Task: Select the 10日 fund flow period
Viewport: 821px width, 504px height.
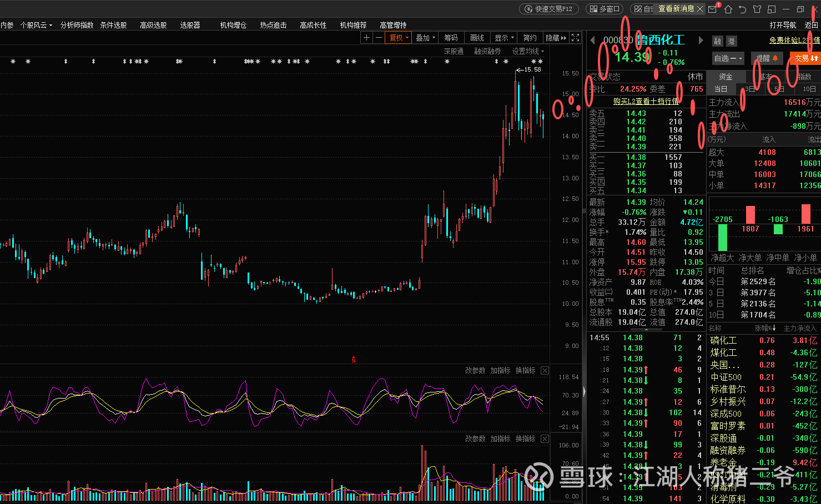Action: 809,89
